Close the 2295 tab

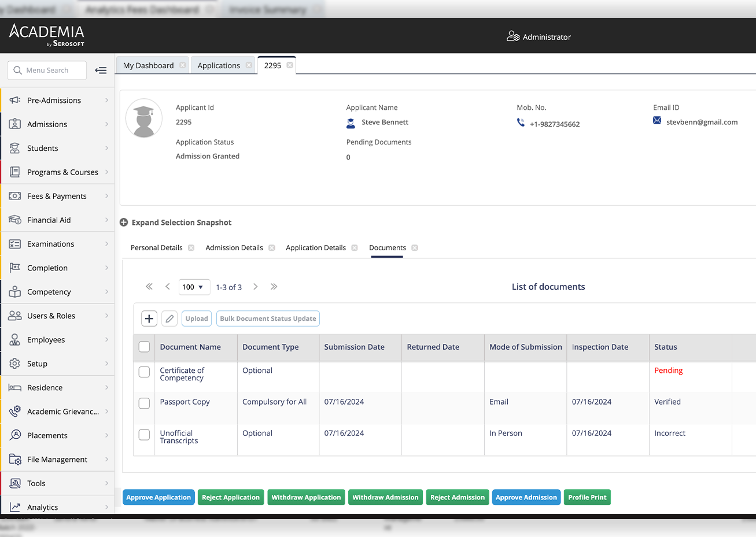290,65
